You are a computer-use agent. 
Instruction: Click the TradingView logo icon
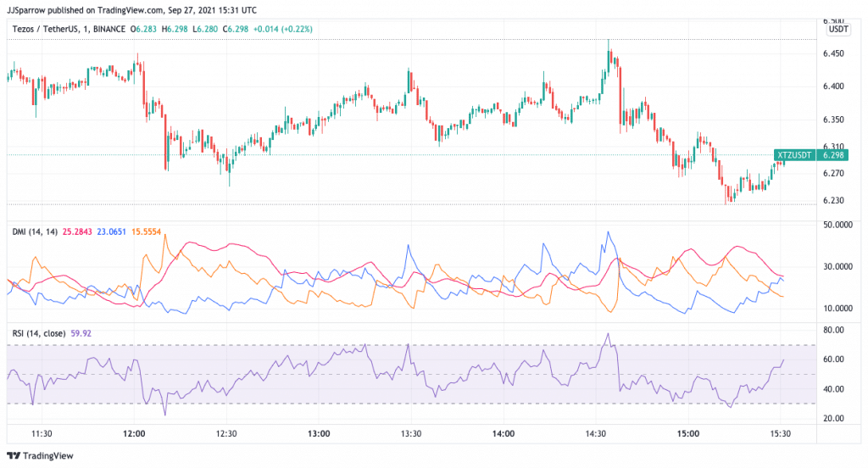pyautogui.click(x=14, y=456)
